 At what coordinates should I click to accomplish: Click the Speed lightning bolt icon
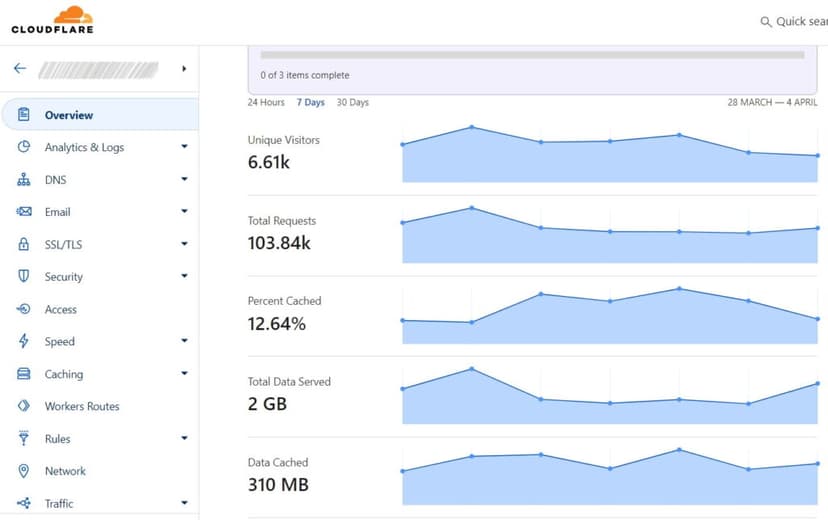24,341
